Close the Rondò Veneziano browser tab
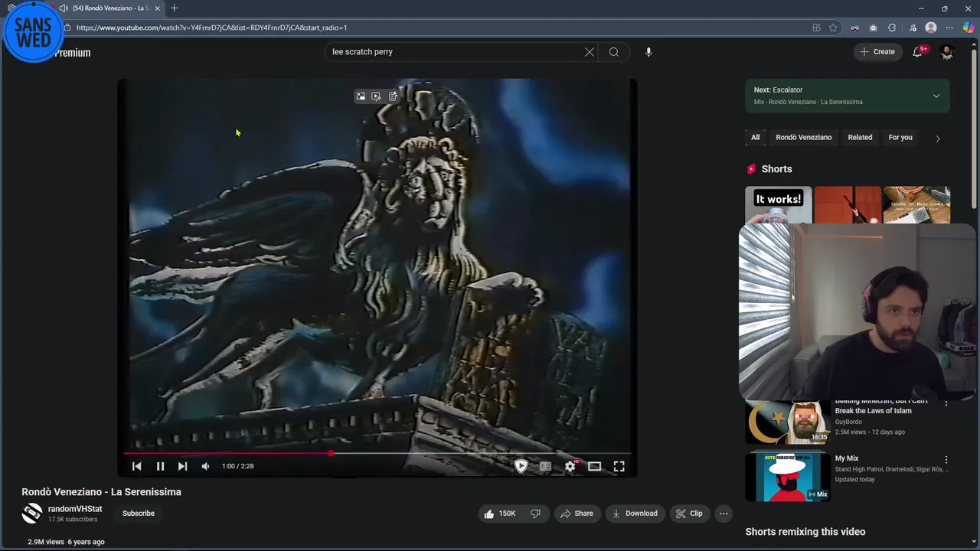This screenshot has height=551, width=980. coord(157,8)
